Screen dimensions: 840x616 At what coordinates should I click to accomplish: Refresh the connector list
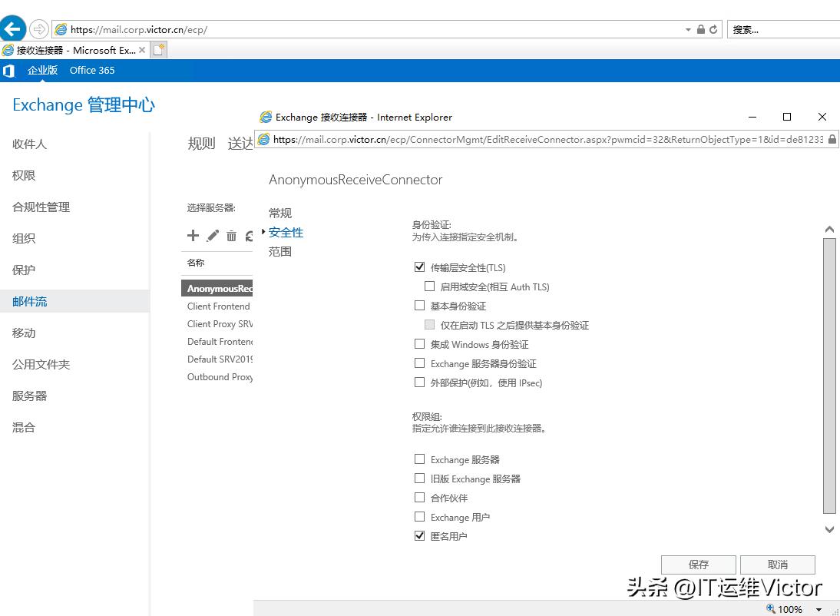[x=249, y=236]
